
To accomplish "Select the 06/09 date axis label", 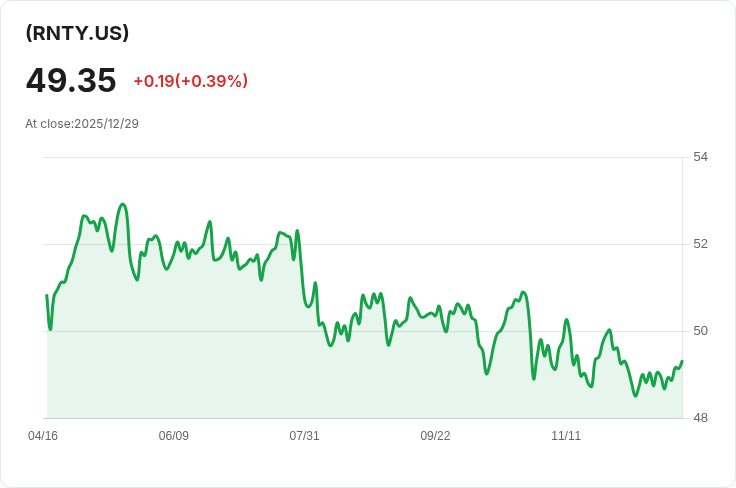I will tap(174, 436).
